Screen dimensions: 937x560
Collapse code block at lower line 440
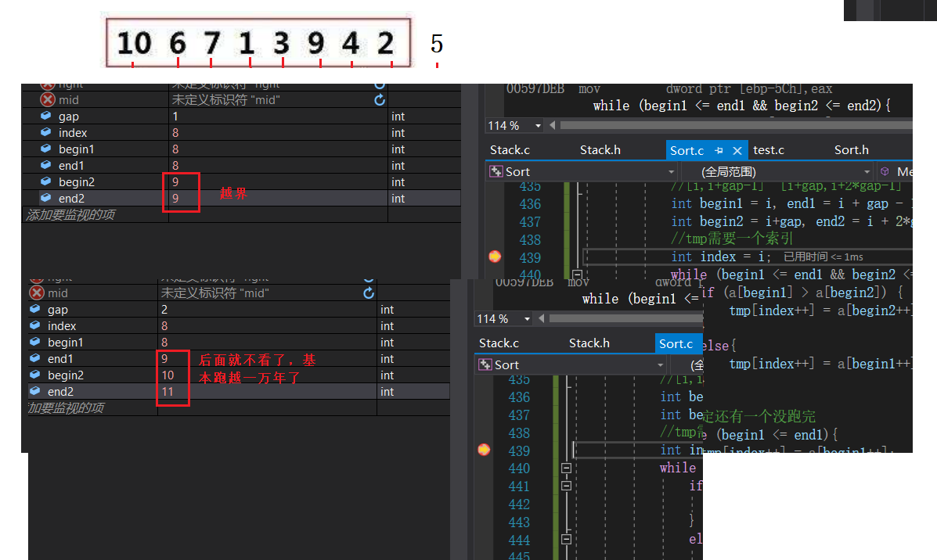(x=567, y=468)
